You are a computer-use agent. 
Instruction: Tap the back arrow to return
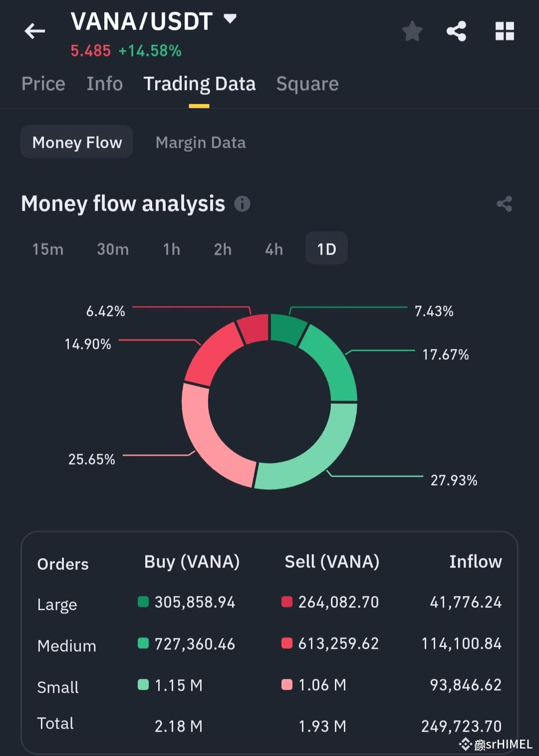34,31
